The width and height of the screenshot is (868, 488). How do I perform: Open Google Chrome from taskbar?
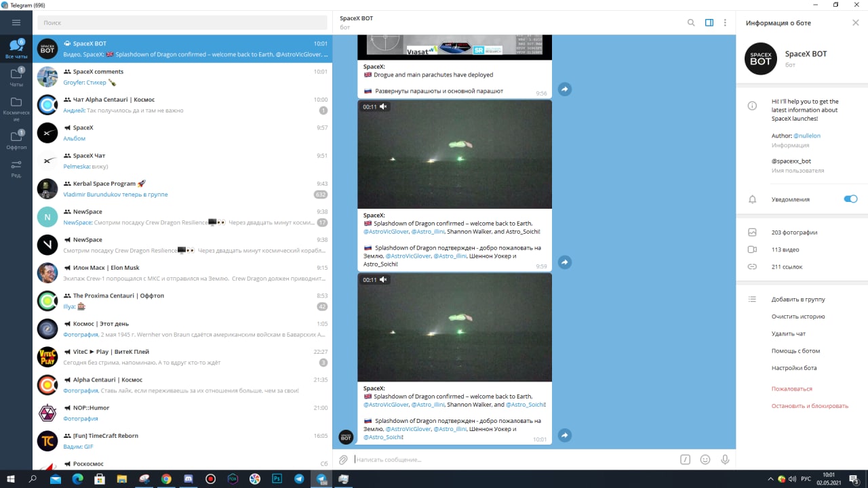point(166,479)
